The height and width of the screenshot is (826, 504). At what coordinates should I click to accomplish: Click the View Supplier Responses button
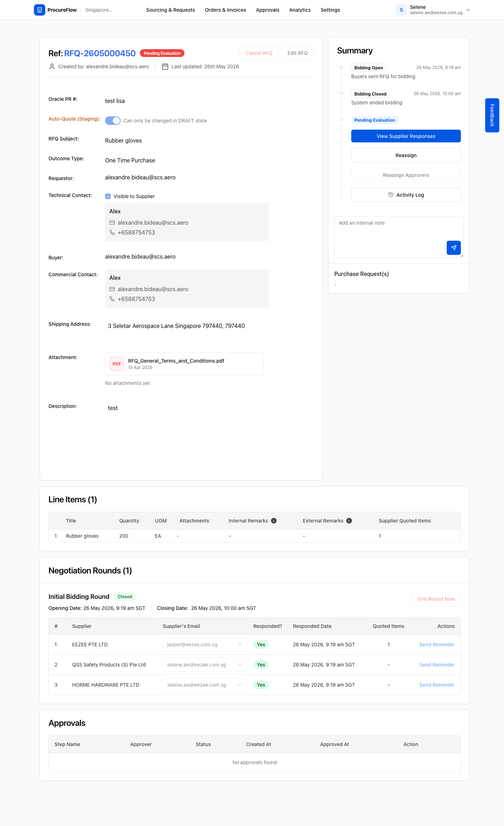coord(406,136)
